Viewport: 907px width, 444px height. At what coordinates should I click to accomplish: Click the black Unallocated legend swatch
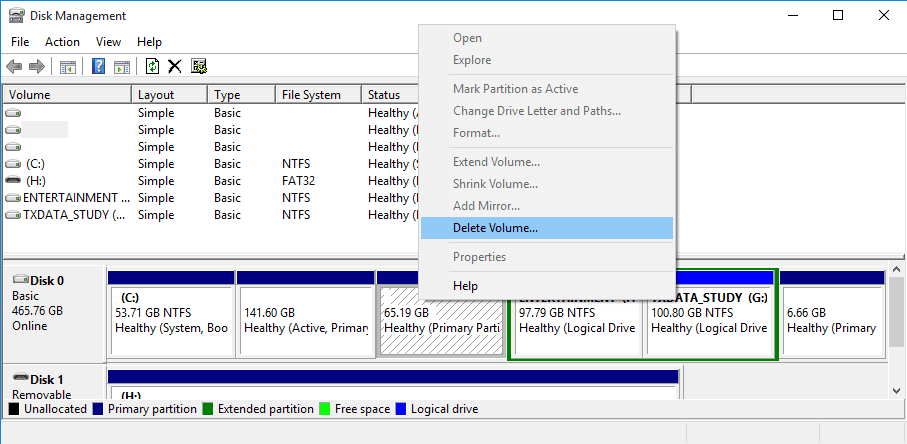[x=14, y=409]
